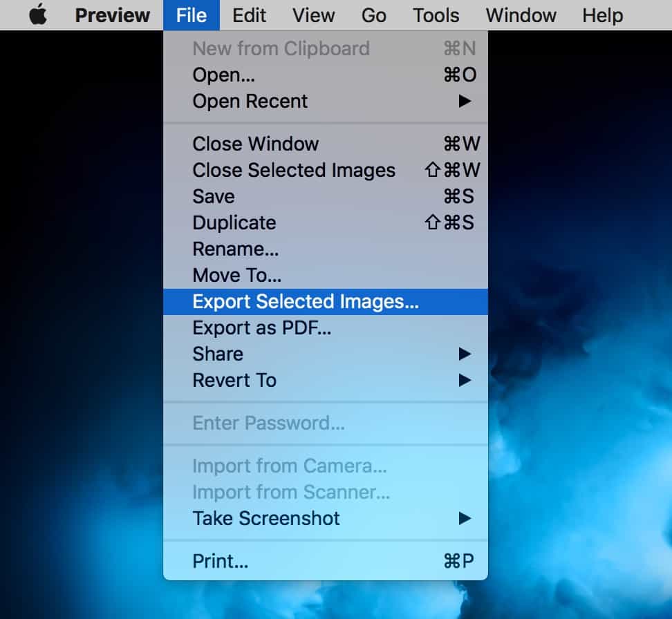Click the Go menu
The width and height of the screenshot is (672, 619).
coord(373,15)
